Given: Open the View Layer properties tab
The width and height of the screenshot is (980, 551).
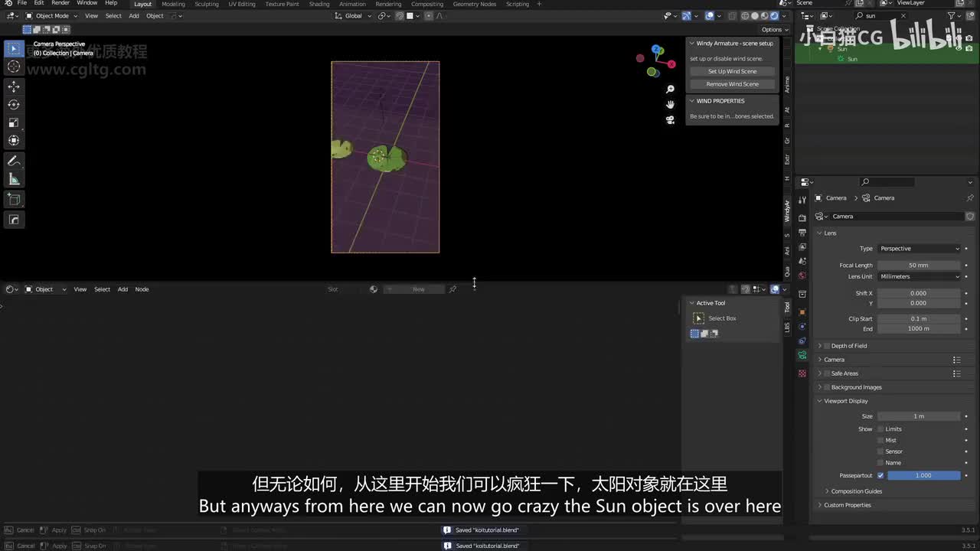Looking at the screenshot, I should pos(802,247).
